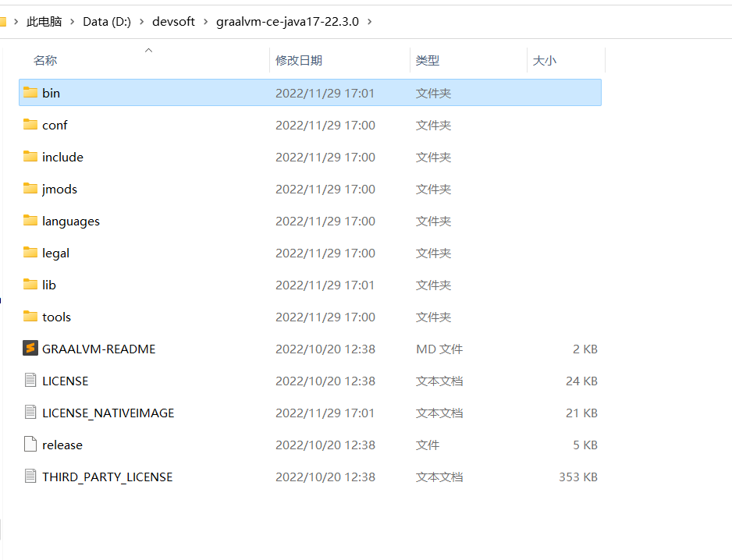Sort by 大小 column header

tap(545, 60)
